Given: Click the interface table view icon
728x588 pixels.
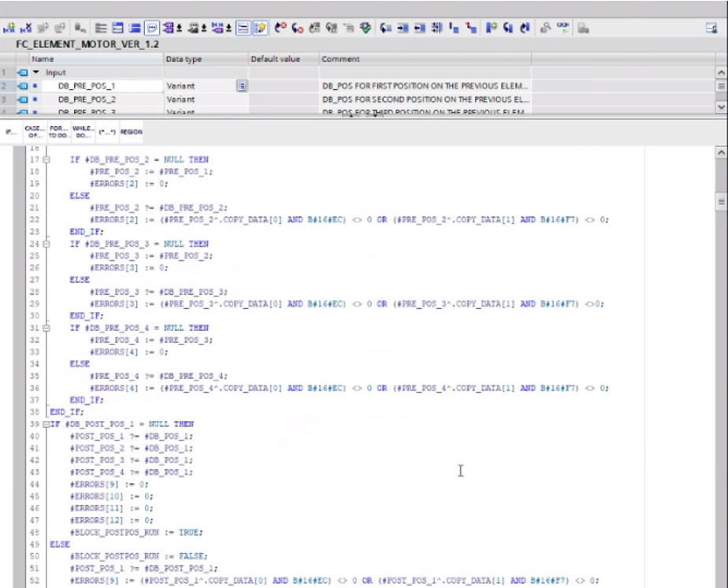Looking at the screenshot, I should click(x=118, y=28).
